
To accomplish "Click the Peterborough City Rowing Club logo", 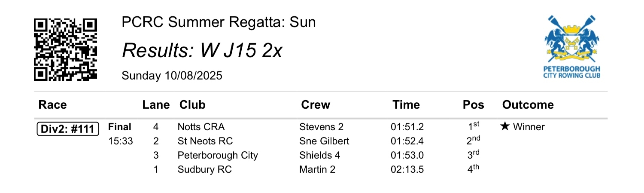I will pyautogui.click(x=571, y=47).
